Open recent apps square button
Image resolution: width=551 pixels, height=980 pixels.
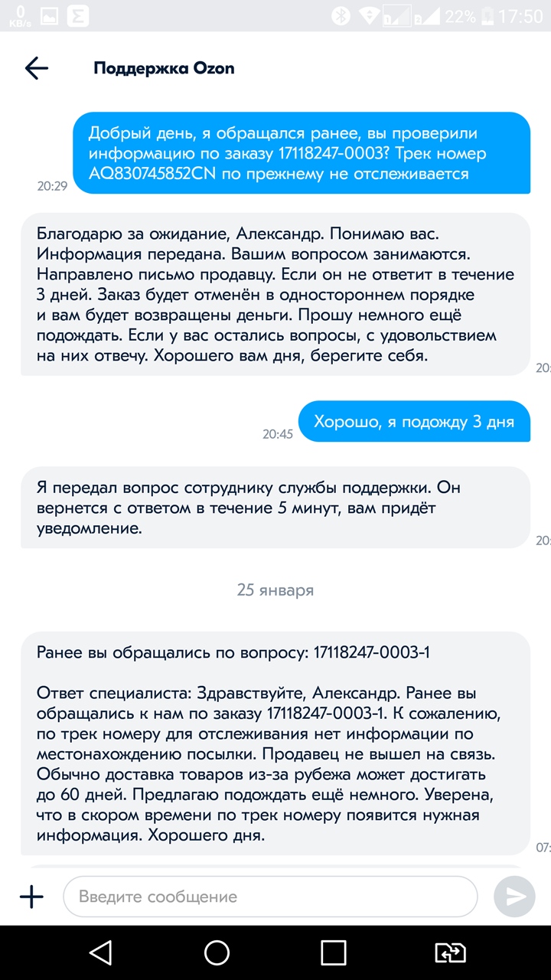[x=333, y=952]
